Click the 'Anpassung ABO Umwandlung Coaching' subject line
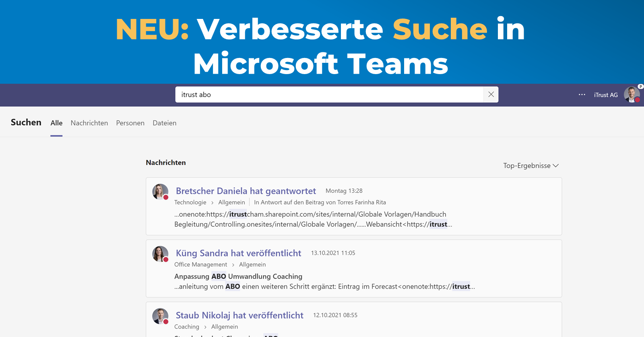Screen dimensions: 644x337 (x=238, y=276)
